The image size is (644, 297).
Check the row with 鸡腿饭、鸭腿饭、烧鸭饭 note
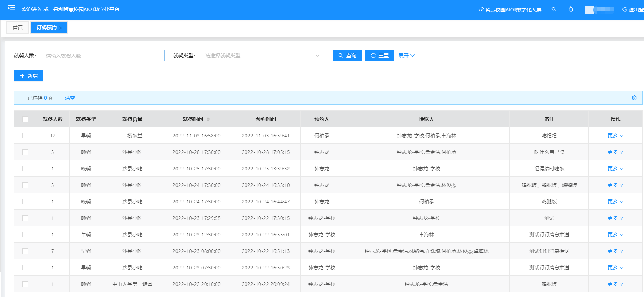tap(25, 185)
